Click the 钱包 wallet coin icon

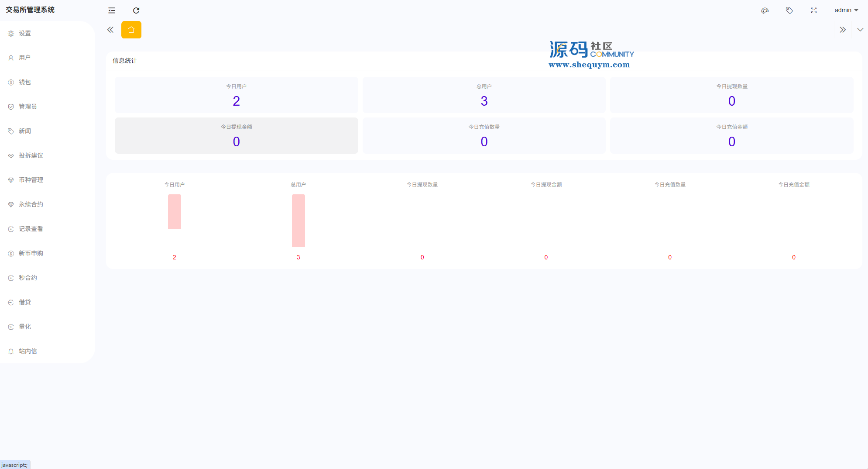[x=11, y=83]
